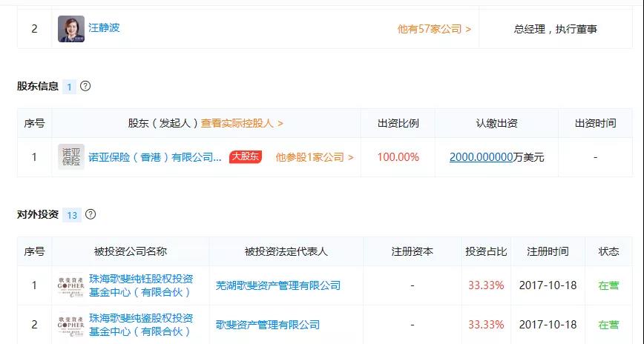Click the 状态 column header
This screenshot has width=644, height=344.
tap(608, 251)
